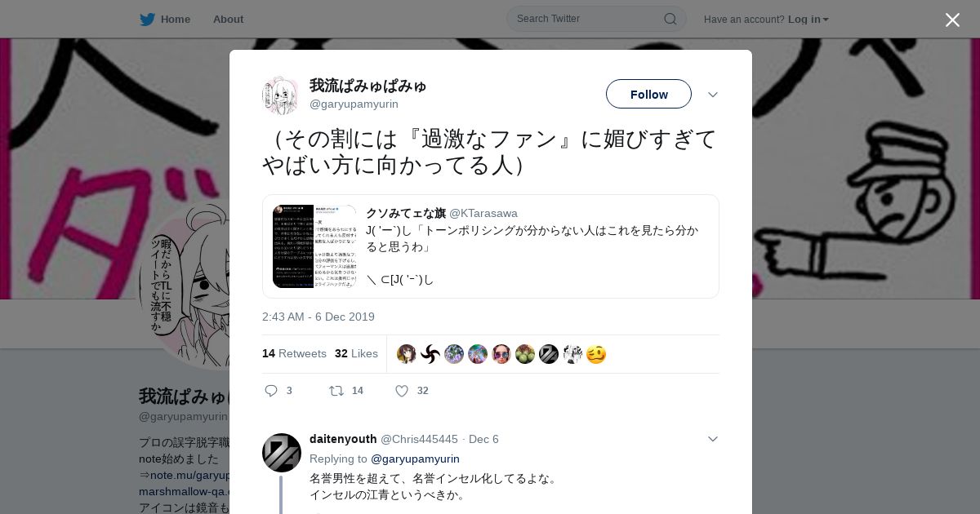The width and height of the screenshot is (980, 514).
Task: Click the retweet arrows icon
Action: tap(336, 391)
